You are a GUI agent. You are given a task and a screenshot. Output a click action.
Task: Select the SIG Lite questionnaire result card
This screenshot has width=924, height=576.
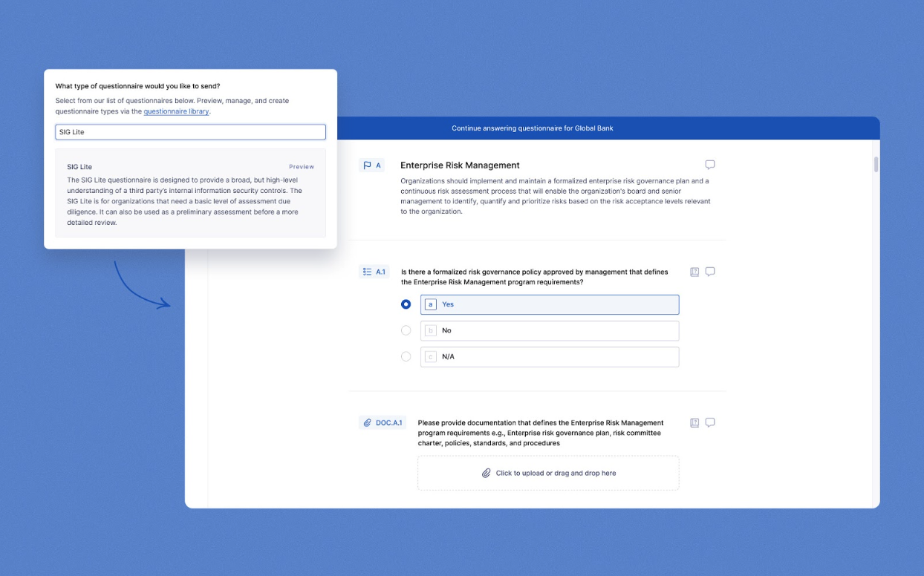point(190,193)
